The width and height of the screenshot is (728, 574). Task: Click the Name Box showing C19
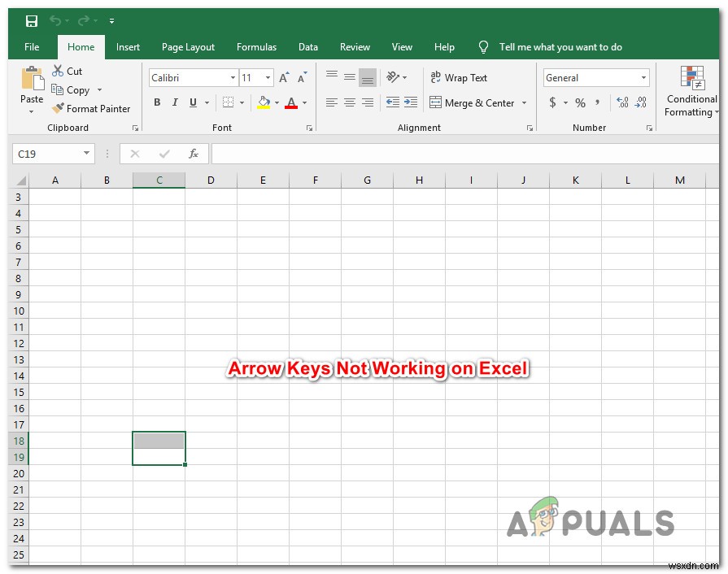[54, 154]
